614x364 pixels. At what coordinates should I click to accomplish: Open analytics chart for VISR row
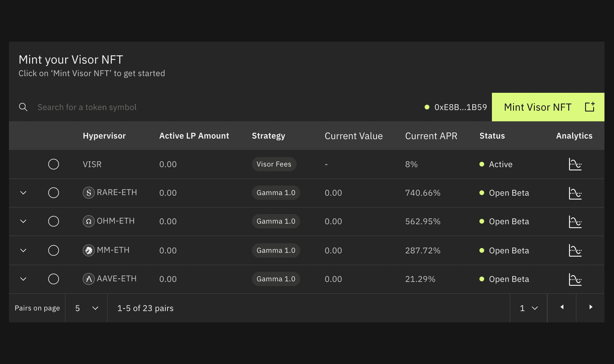(575, 164)
